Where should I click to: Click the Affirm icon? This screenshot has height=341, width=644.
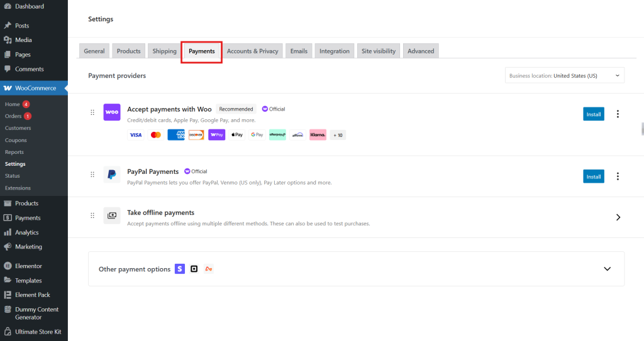297,135
